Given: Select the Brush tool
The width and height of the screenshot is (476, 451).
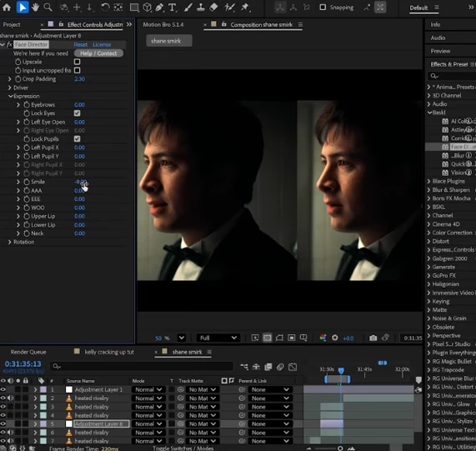Looking at the screenshot, I should click(188, 8).
